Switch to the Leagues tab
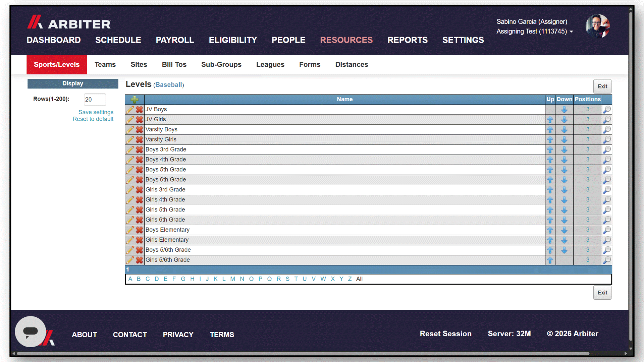 [x=270, y=65]
